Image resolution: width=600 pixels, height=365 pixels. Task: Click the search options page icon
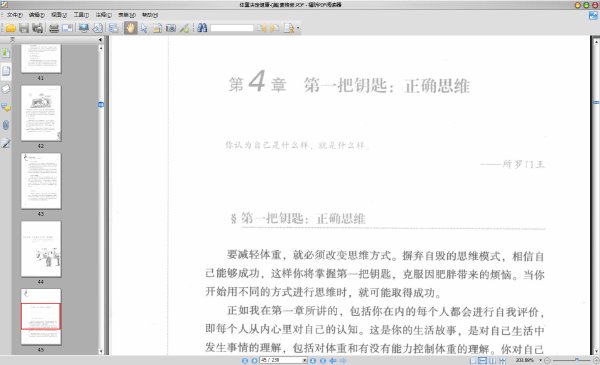[289, 28]
